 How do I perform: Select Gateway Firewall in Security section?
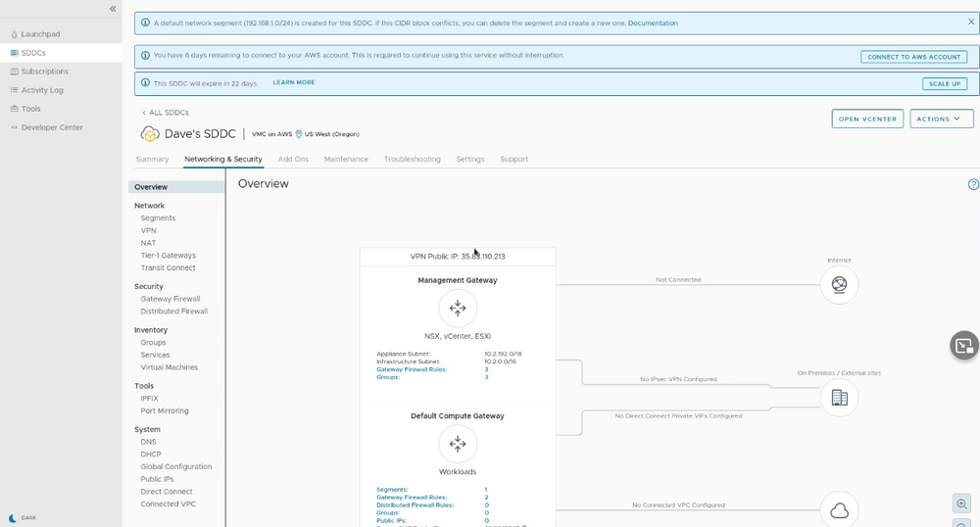pyautogui.click(x=170, y=299)
